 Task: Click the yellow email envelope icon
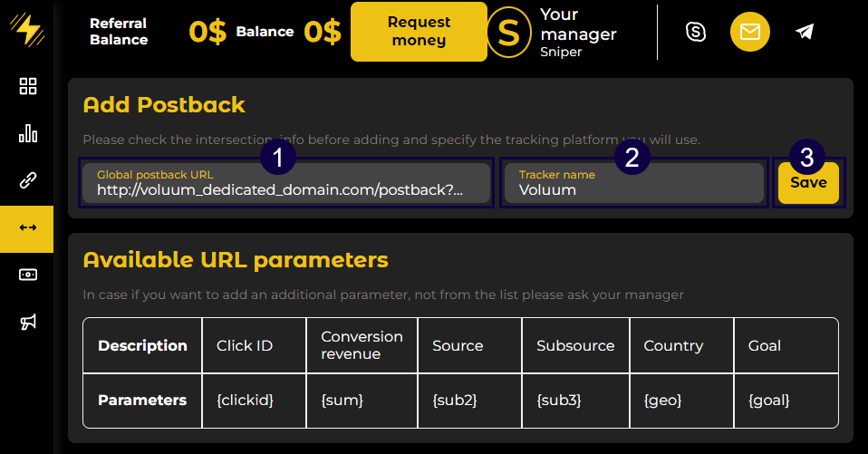750,32
